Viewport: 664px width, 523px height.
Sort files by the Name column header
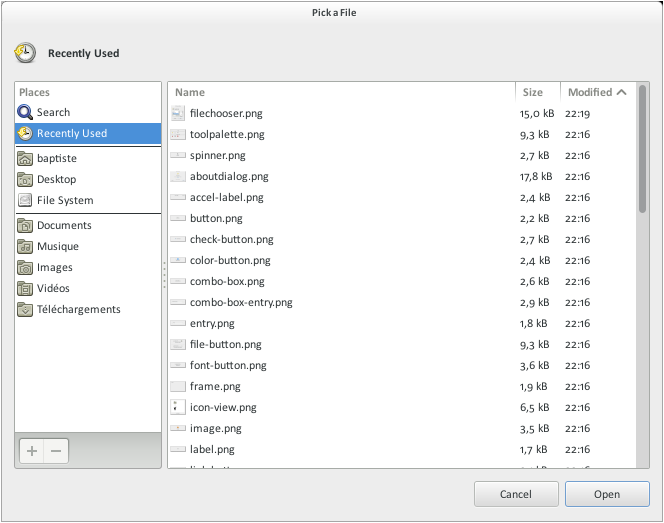tap(340, 92)
